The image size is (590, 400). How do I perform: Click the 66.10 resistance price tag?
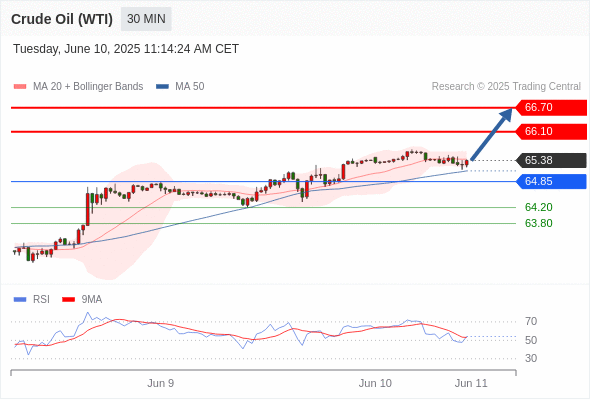[x=551, y=132]
